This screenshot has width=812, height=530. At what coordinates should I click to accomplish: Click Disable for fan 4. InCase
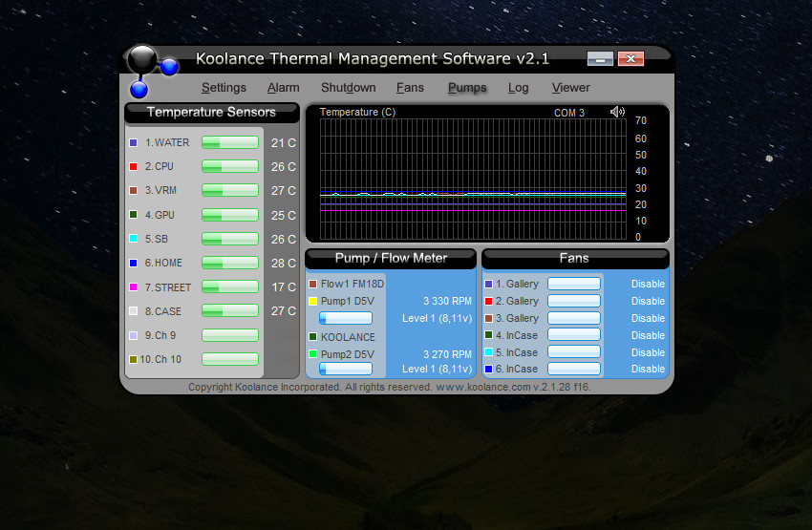(x=648, y=335)
